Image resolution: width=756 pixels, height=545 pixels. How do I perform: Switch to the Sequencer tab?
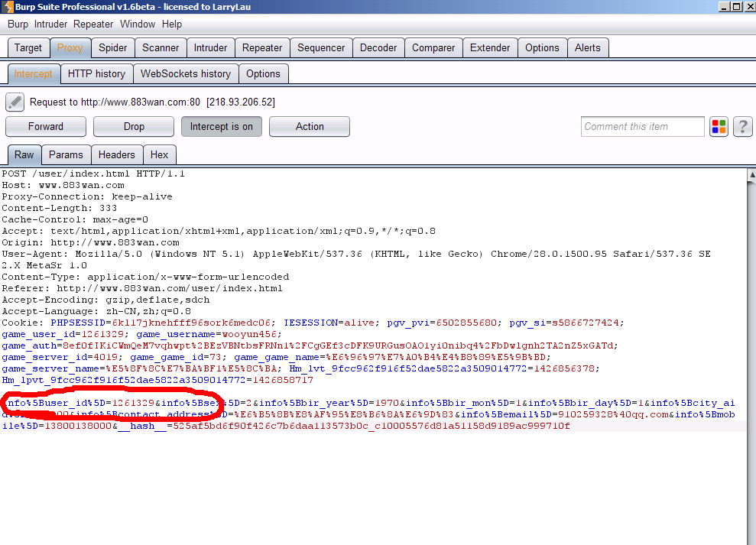tap(321, 47)
